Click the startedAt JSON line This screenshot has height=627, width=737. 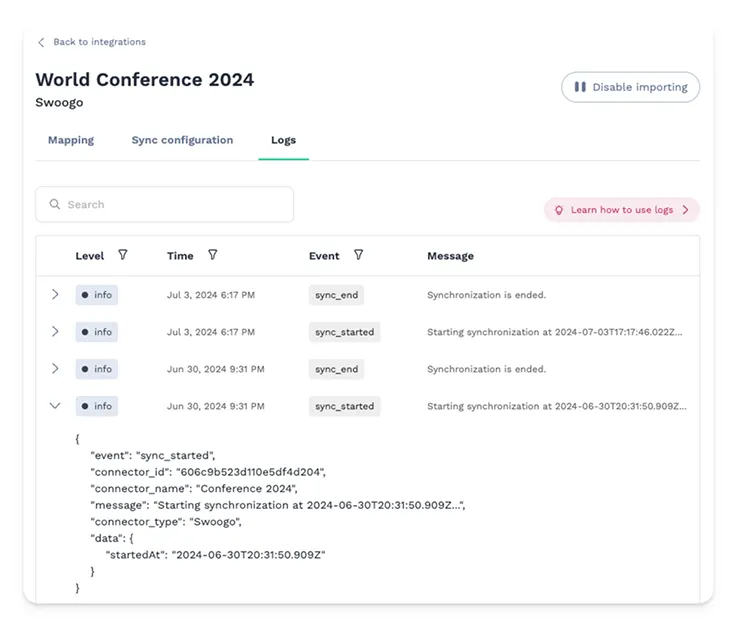tap(215, 555)
